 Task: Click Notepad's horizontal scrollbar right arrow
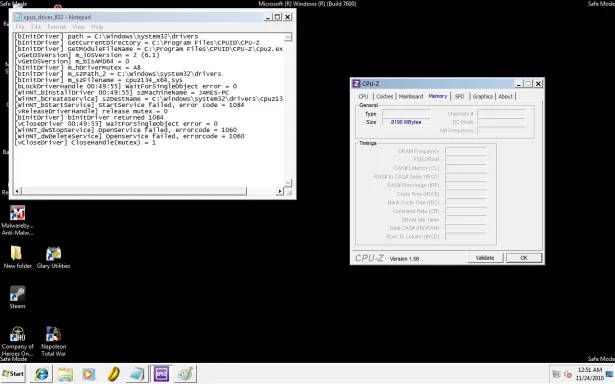[280, 191]
